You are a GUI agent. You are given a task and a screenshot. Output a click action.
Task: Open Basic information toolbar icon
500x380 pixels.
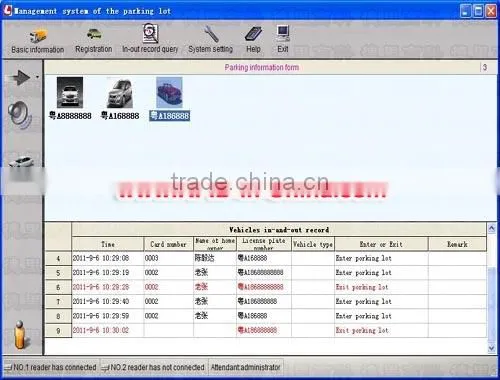(38, 36)
